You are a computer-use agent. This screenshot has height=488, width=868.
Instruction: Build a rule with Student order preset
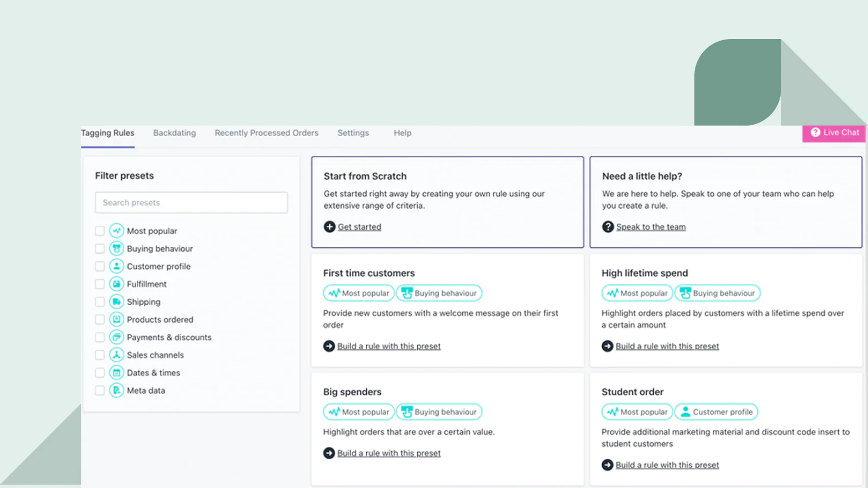tap(667, 465)
